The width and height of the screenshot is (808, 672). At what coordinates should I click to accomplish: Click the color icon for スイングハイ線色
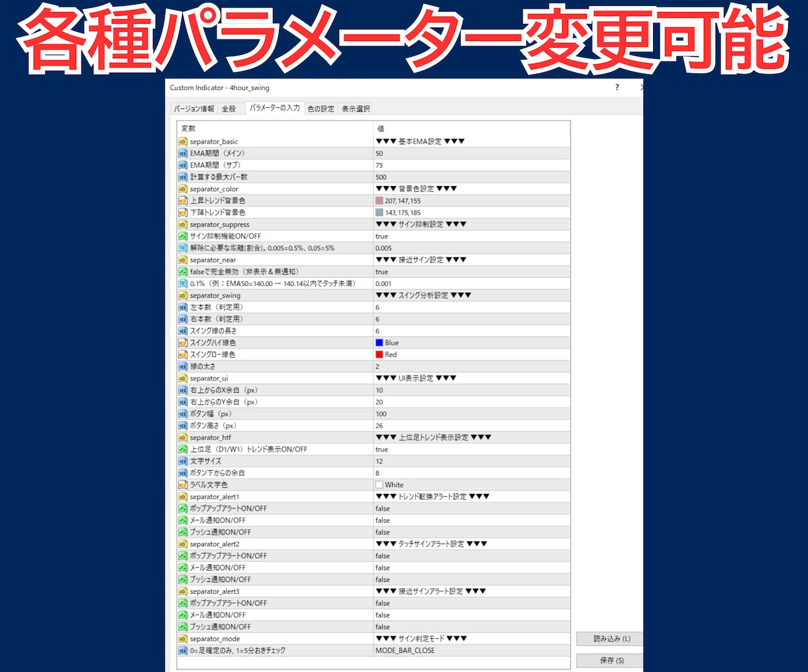[183, 343]
